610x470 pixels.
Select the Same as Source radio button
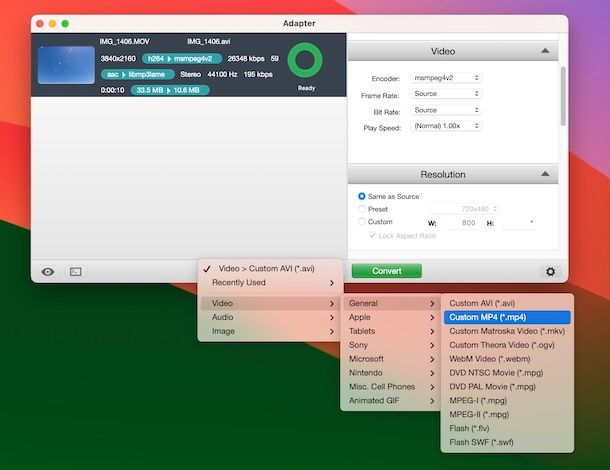coord(362,196)
